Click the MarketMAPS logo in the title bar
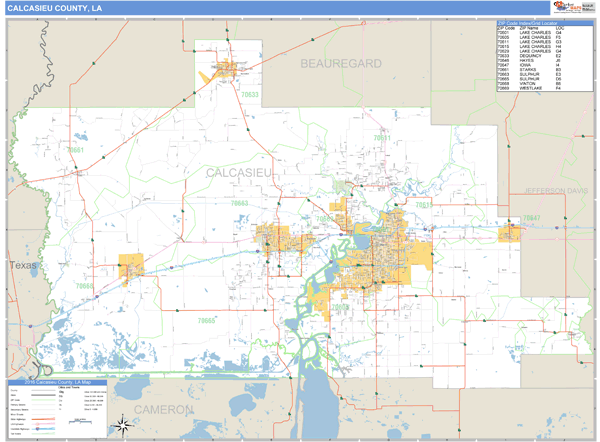 pos(567,7)
